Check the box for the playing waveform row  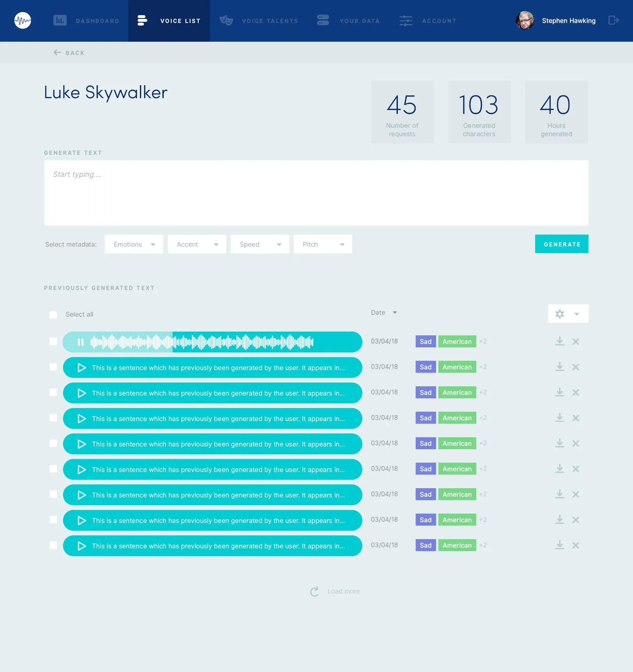point(53,341)
